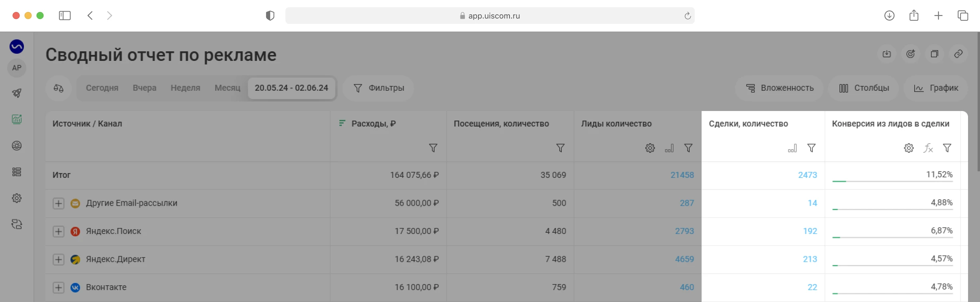The width and height of the screenshot is (980, 302).
Task: Expand the Вконтакте row
Action: tap(59, 287)
